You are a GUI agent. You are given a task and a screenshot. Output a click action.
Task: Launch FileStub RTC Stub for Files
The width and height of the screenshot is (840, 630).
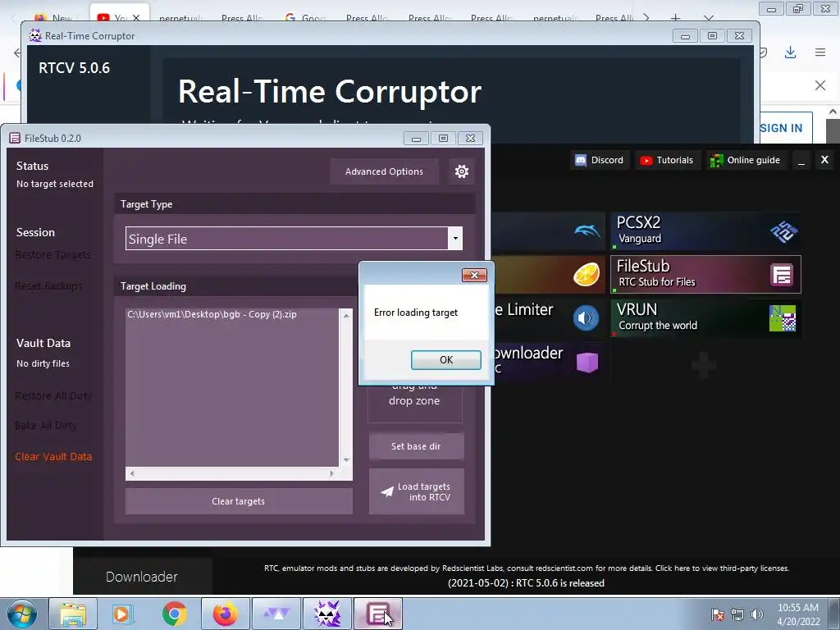click(705, 274)
